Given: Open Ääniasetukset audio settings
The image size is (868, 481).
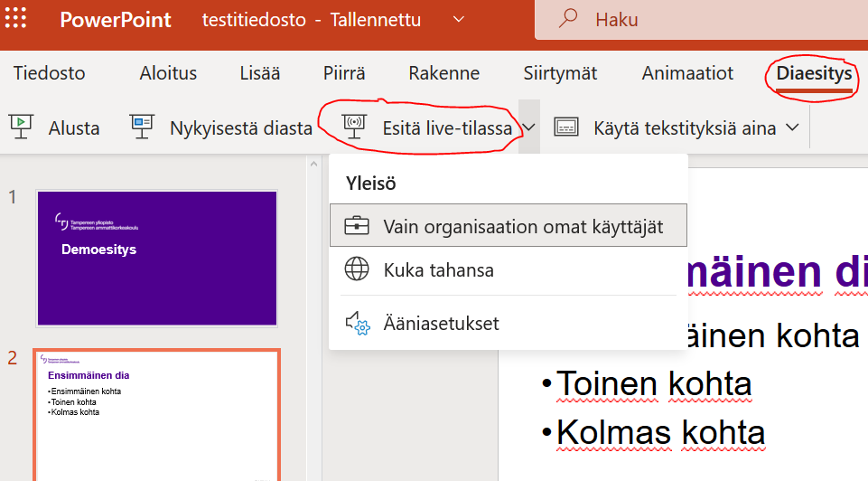Looking at the screenshot, I should tap(509, 323).
